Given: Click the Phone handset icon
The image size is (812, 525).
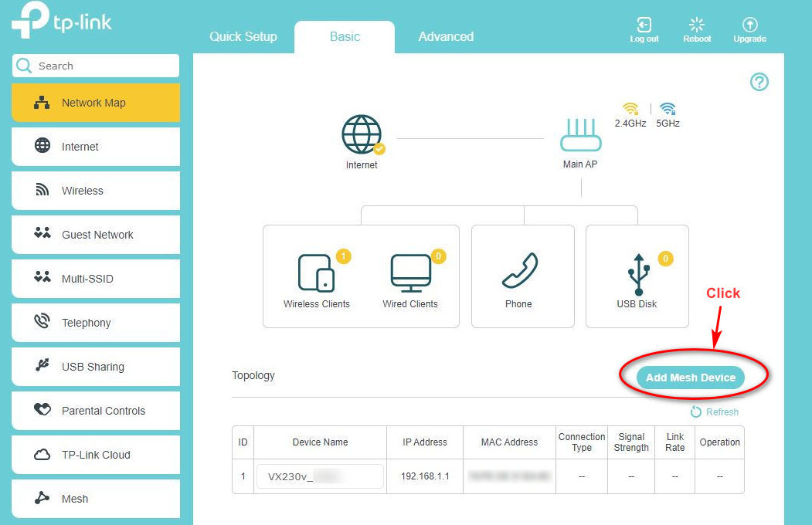Looking at the screenshot, I should click(520, 270).
